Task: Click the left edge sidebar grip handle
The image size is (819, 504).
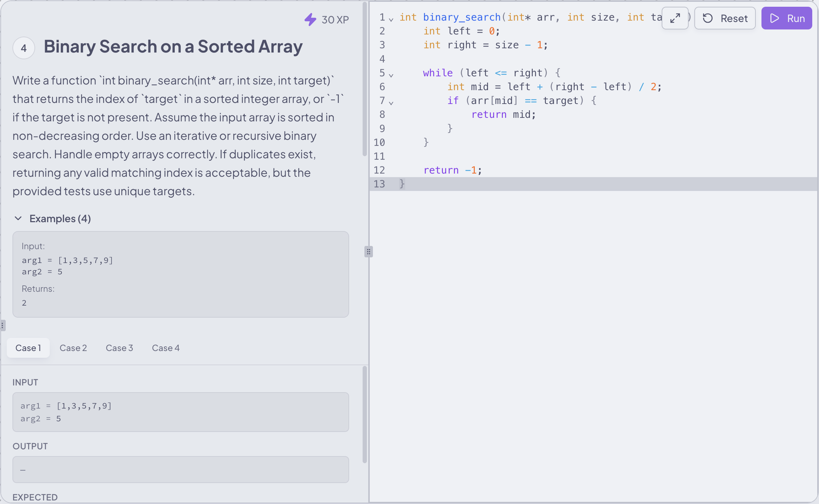Action: pos(2,325)
